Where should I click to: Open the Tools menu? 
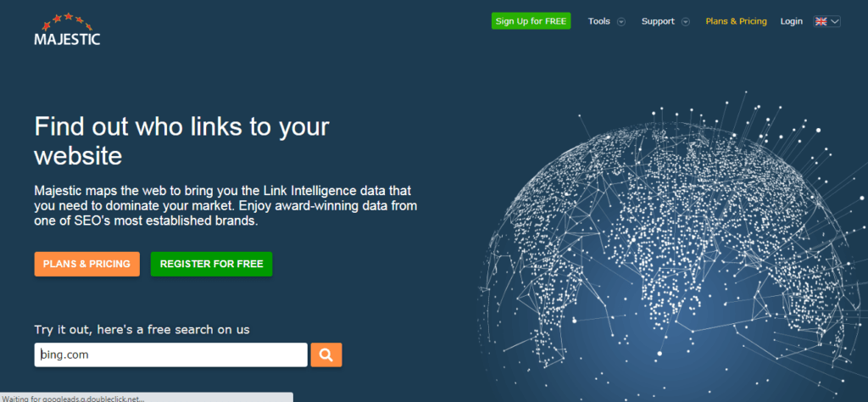pyautogui.click(x=599, y=21)
